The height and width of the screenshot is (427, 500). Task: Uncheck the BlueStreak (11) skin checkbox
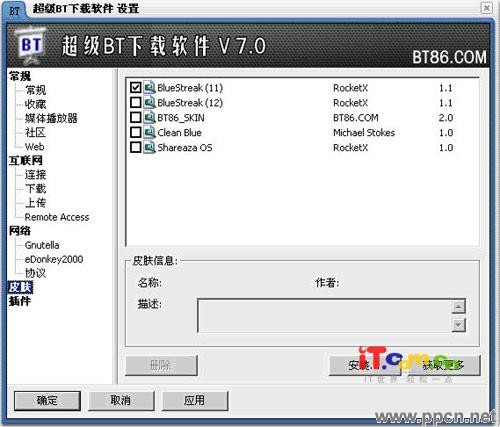[x=135, y=88]
